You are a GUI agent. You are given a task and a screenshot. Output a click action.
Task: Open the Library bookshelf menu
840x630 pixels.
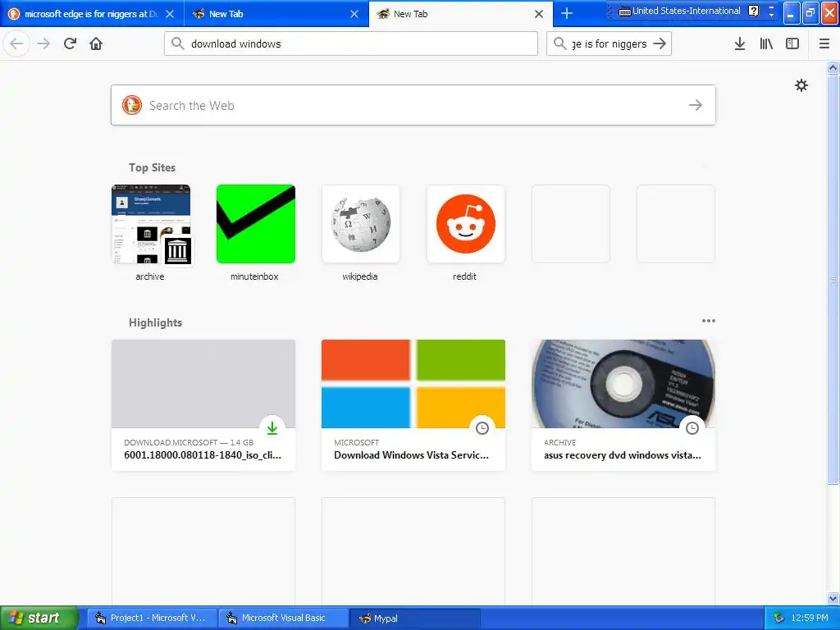pyautogui.click(x=766, y=43)
